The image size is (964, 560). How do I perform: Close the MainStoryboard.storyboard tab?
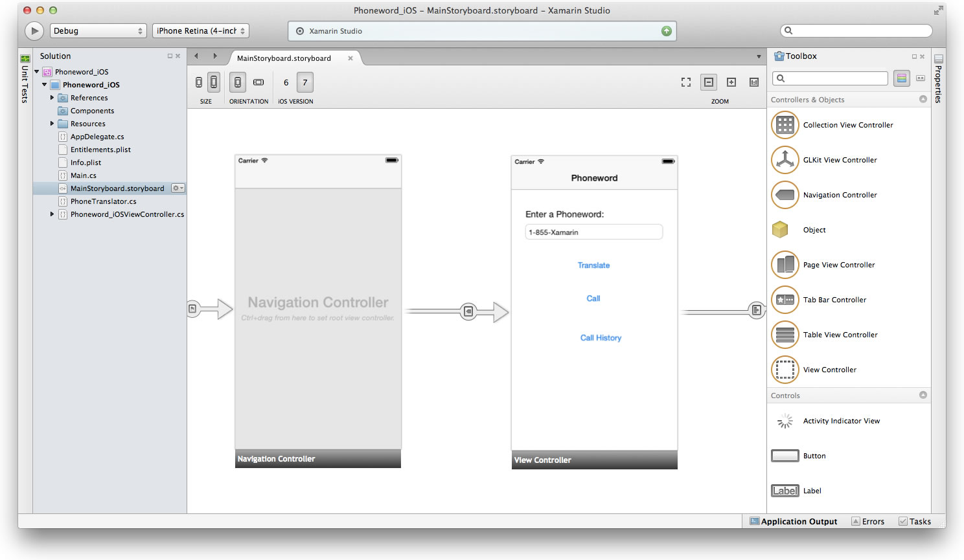[x=350, y=58]
